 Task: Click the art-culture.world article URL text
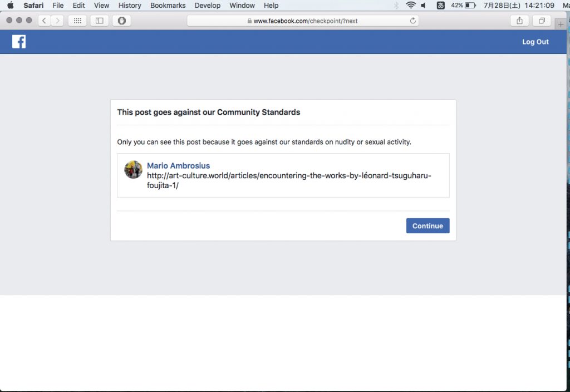(289, 180)
